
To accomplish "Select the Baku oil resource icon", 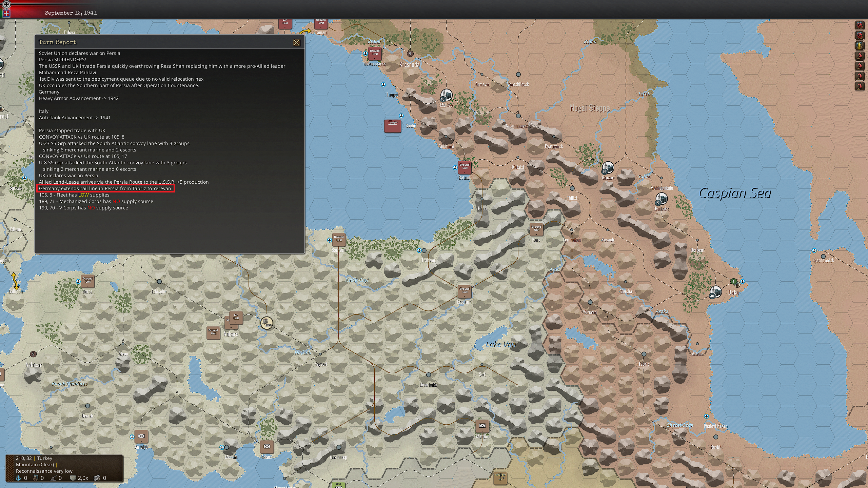I will (715, 291).
